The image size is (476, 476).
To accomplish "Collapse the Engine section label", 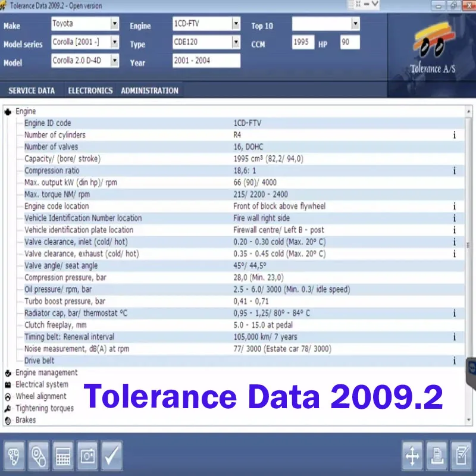I will point(26,111).
